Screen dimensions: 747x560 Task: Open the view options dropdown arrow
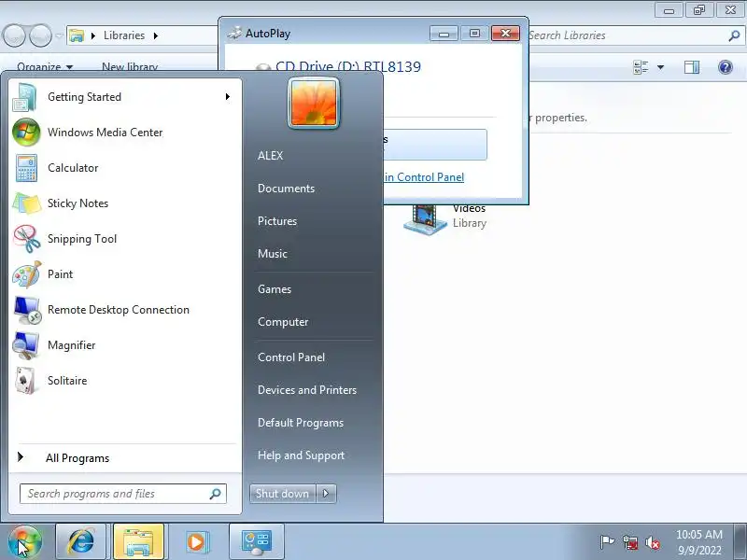click(x=661, y=67)
